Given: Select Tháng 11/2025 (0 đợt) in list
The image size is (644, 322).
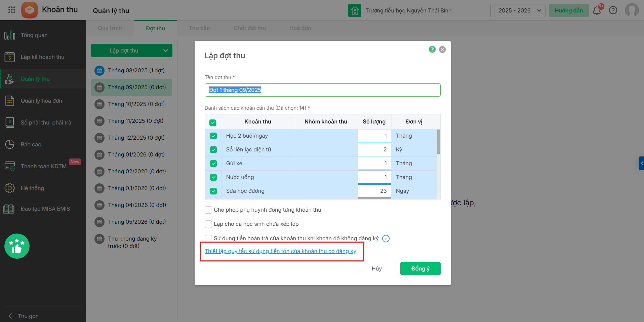Looking at the screenshot, I should [132, 121].
